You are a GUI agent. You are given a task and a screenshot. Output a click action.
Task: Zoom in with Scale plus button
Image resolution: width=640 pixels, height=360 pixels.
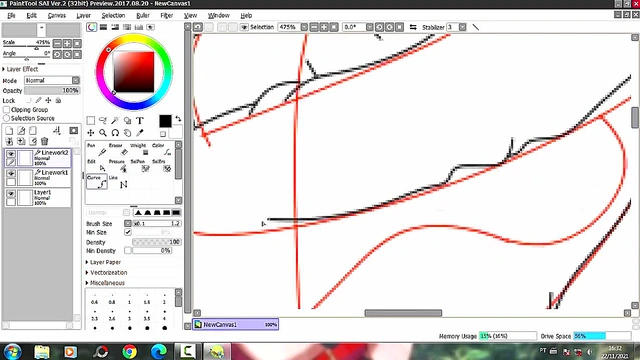[x=67, y=43]
